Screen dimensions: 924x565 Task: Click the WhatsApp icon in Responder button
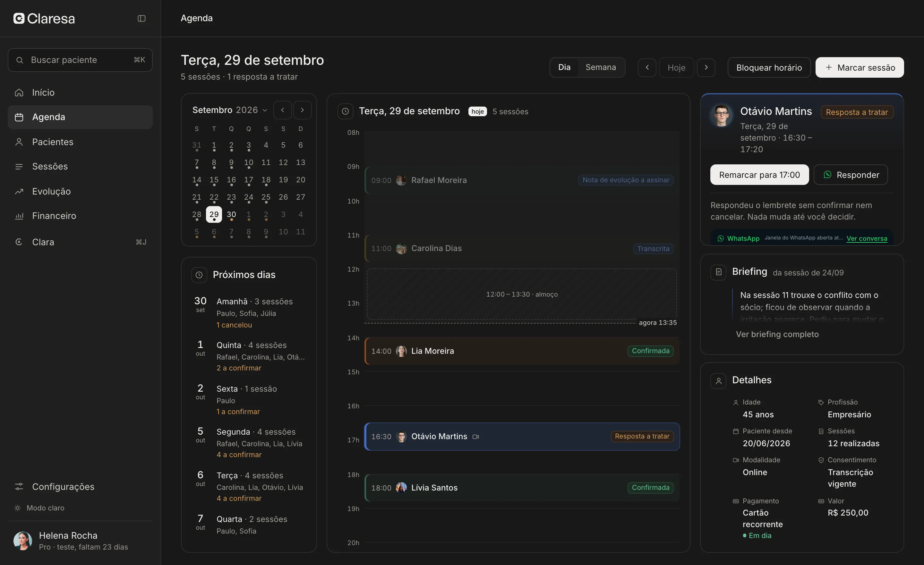tap(827, 175)
